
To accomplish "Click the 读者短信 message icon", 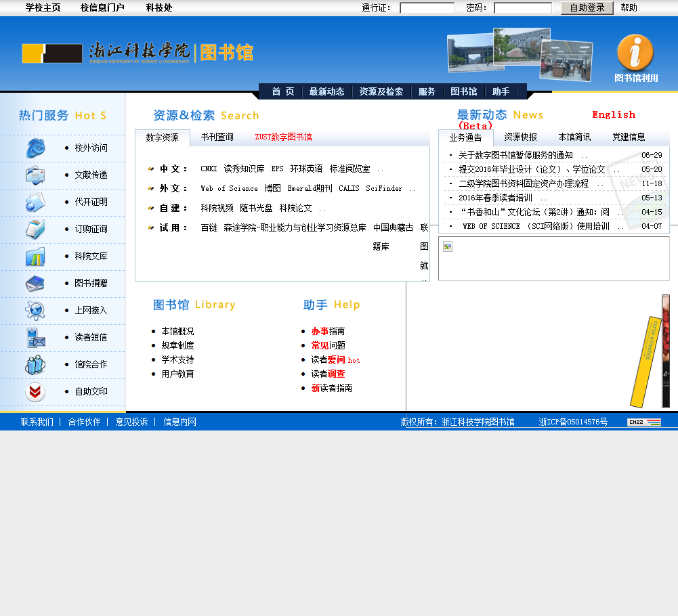I will [35, 337].
